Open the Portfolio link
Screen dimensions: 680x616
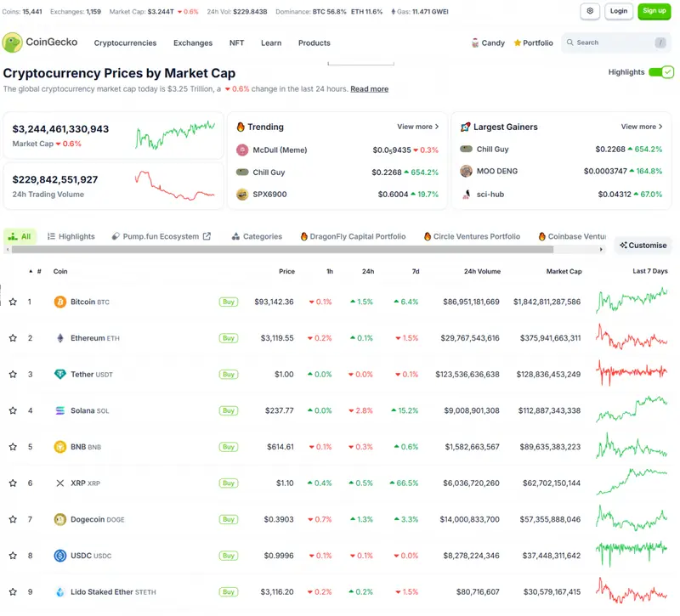tap(534, 43)
